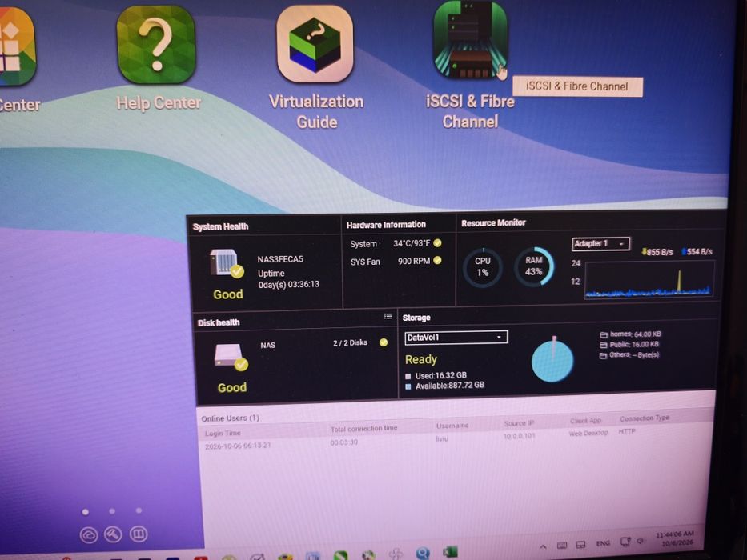Viewport: 747px width, 560px height.
Task: Click the SYS Fan status indicator
Action: (x=437, y=260)
